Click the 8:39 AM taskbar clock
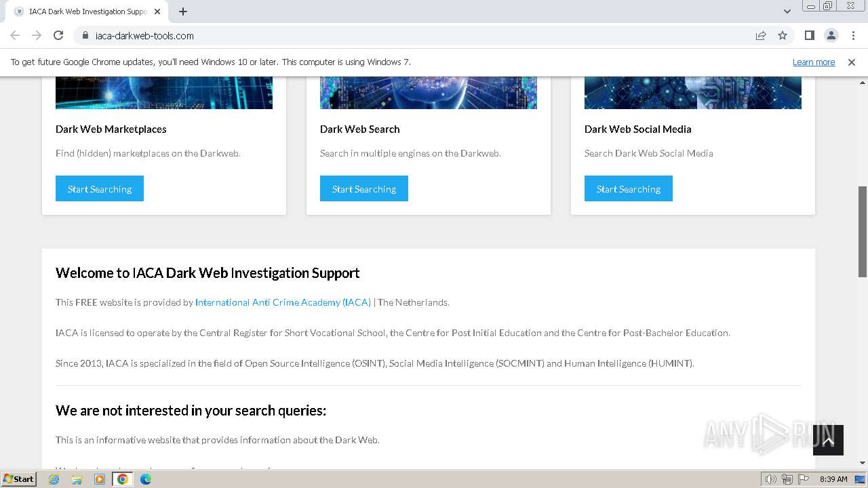The height and width of the screenshot is (488, 868). click(x=833, y=479)
